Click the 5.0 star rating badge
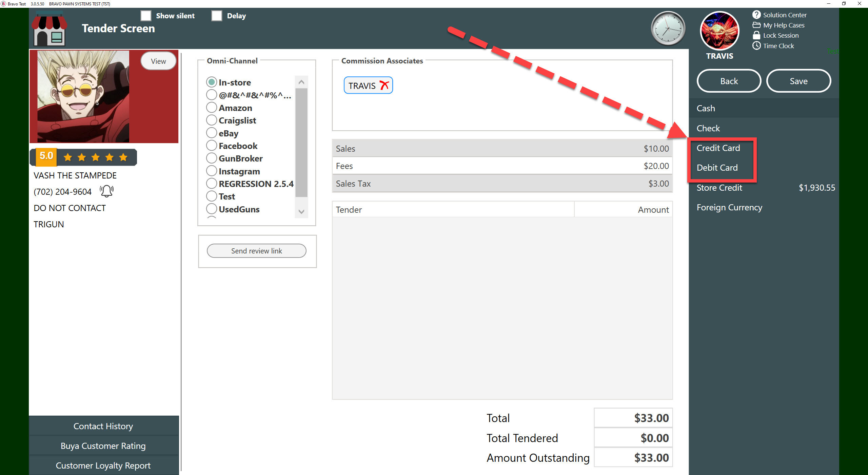This screenshot has width=868, height=475. 83,157
